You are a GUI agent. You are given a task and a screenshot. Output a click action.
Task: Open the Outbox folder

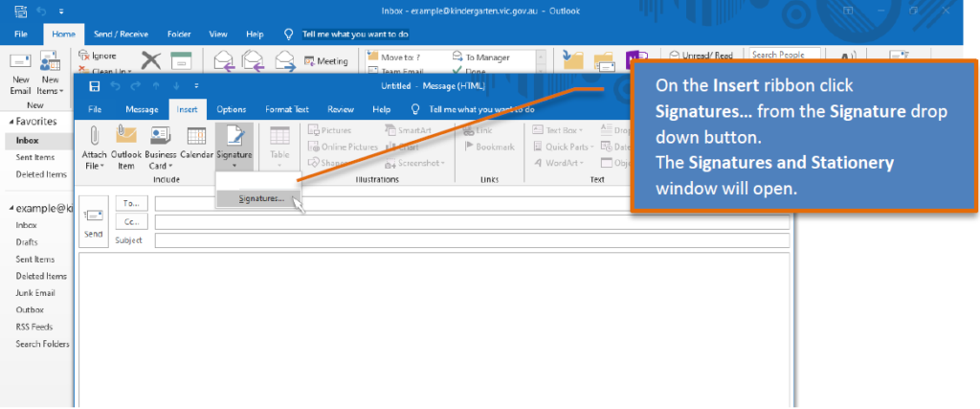[x=30, y=309]
